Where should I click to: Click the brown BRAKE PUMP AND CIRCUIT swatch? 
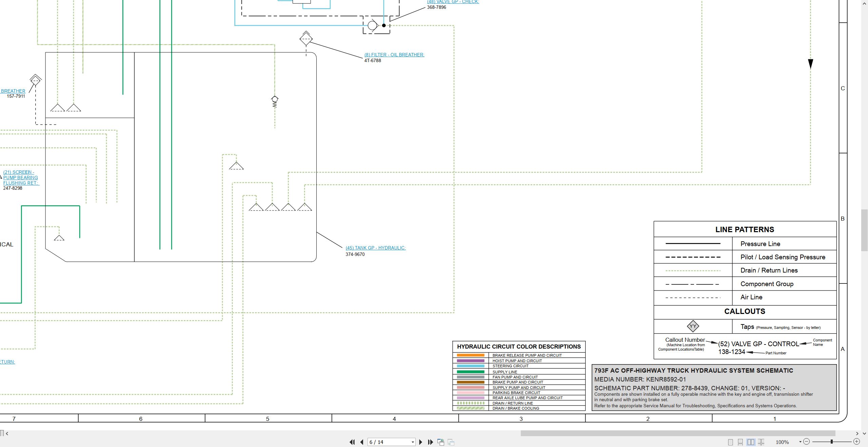[471, 382]
